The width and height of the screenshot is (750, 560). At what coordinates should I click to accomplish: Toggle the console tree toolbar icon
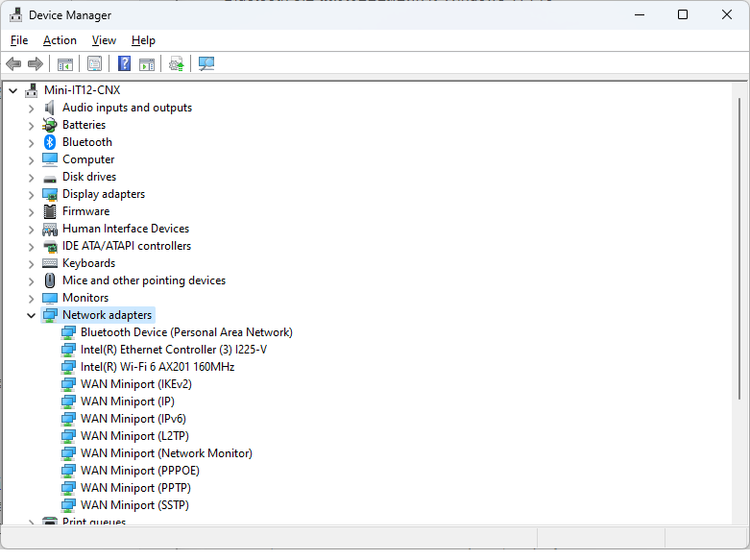pos(65,63)
